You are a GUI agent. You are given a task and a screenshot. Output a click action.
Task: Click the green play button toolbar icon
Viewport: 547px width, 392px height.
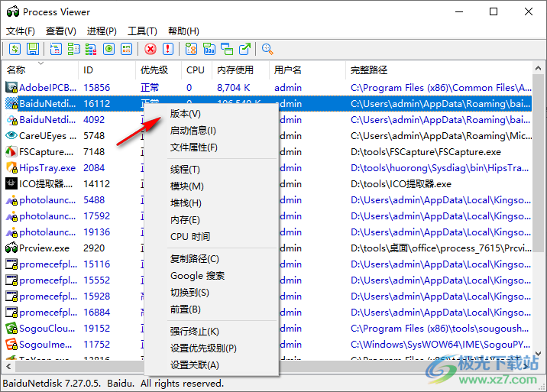click(108, 49)
